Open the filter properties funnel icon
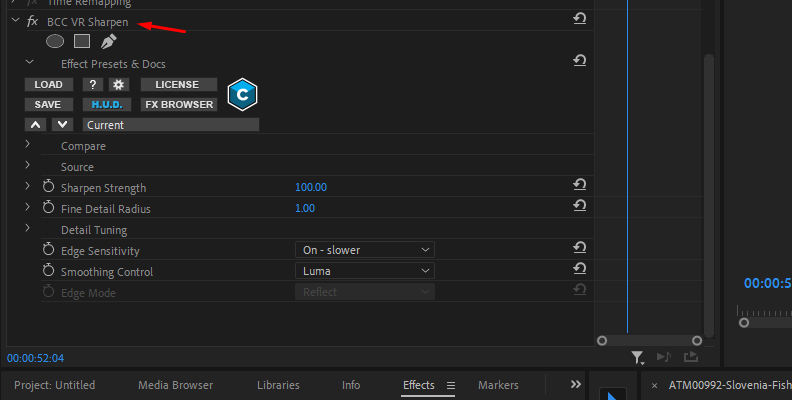This screenshot has height=400, width=792. click(x=637, y=356)
